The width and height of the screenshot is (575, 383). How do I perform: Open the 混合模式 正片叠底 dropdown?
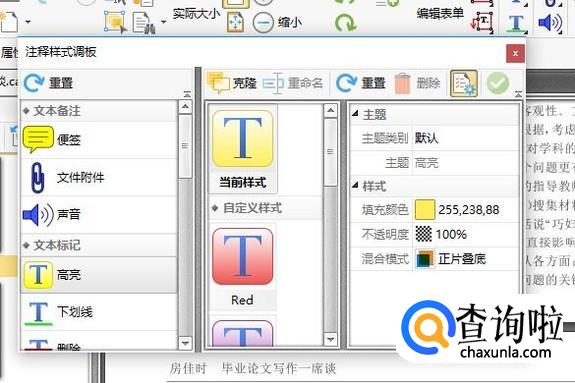(x=466, y=259)
